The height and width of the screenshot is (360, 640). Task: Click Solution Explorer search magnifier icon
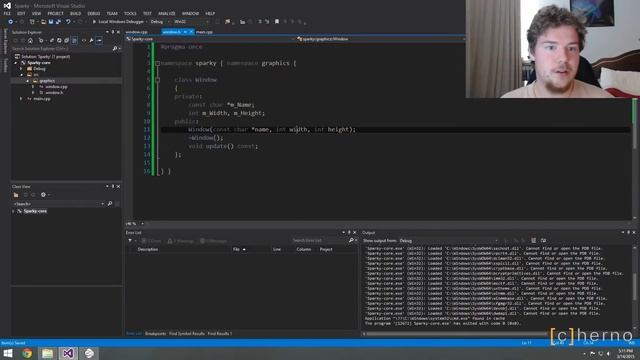pyautogui.click(x=115, y=49)
